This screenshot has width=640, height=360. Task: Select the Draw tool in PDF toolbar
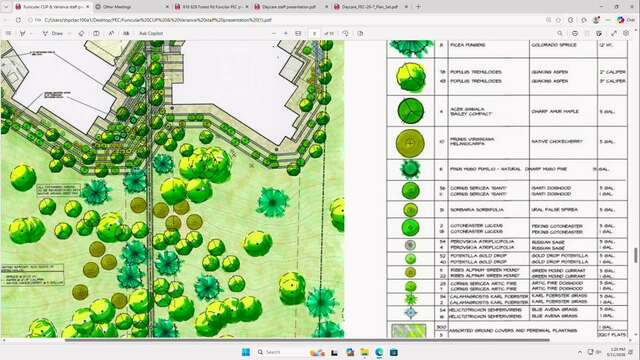pyautogui.click(x=53, y=33)
